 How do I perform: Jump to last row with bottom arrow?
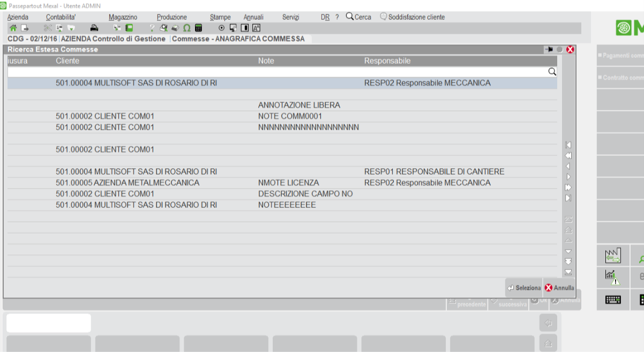[568, 272]
